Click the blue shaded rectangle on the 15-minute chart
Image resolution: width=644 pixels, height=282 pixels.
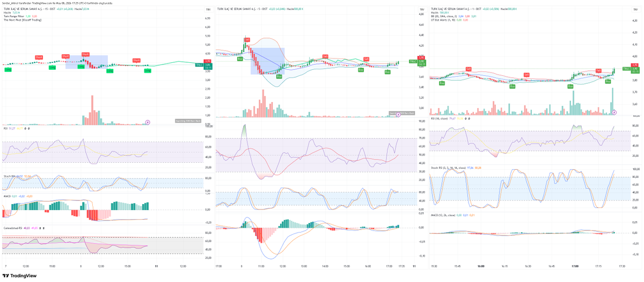click(x=86, y=62)
